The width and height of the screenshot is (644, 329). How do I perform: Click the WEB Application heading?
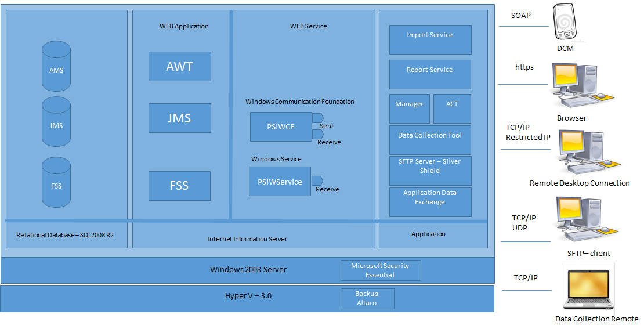click(184, 26)
